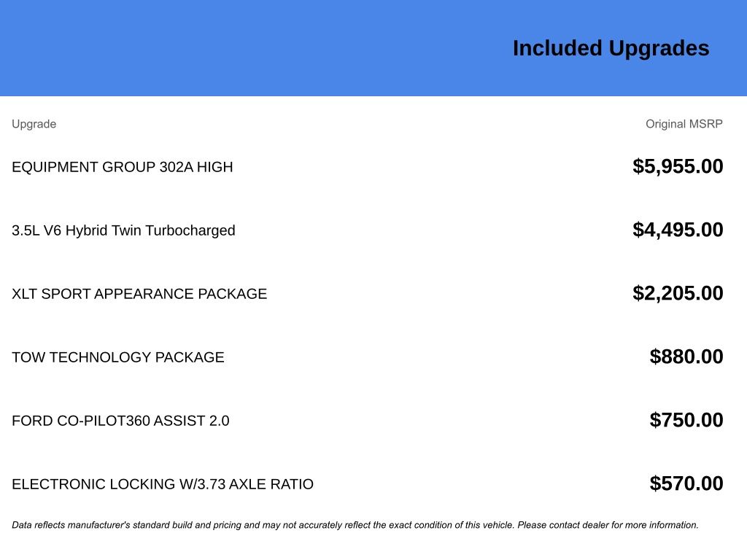Click the $880.00 price
The image size is (747, 560).
[x=686, y=357]
